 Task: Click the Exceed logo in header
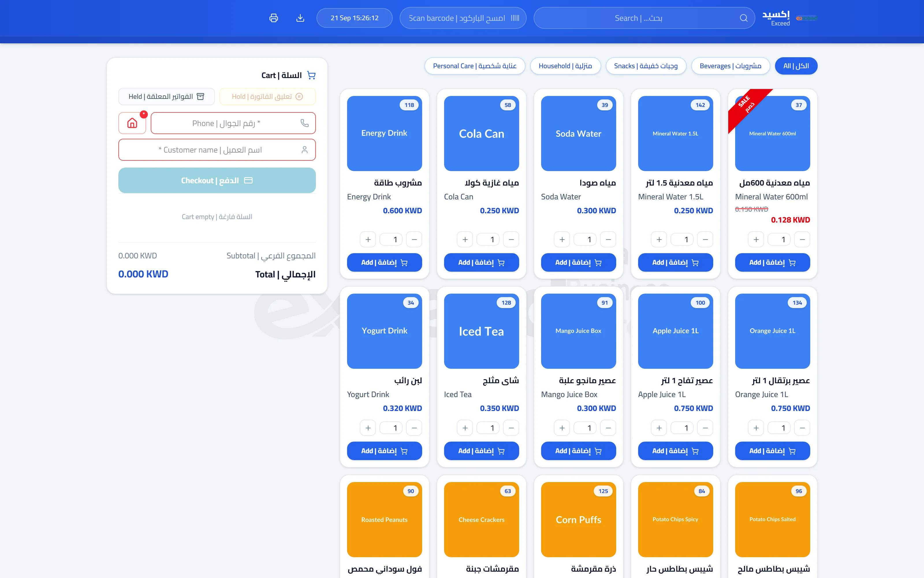(806, 18)
